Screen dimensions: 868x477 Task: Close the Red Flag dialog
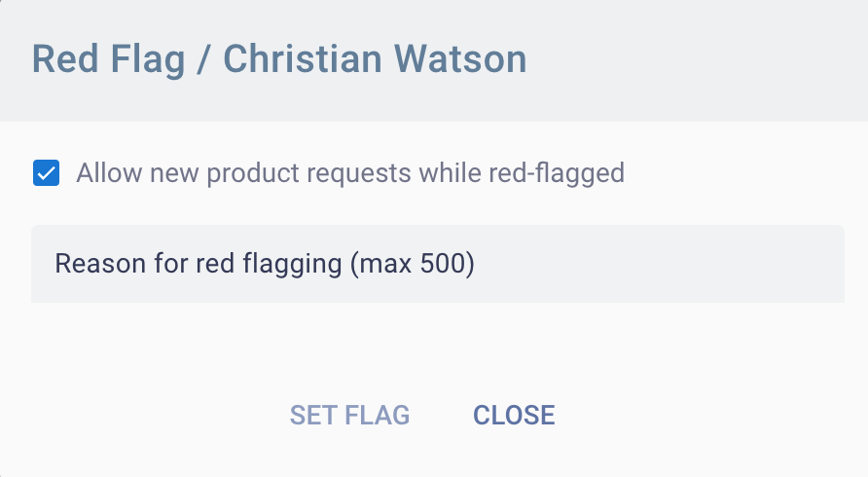pyautogui.click(x=514, y=416)
